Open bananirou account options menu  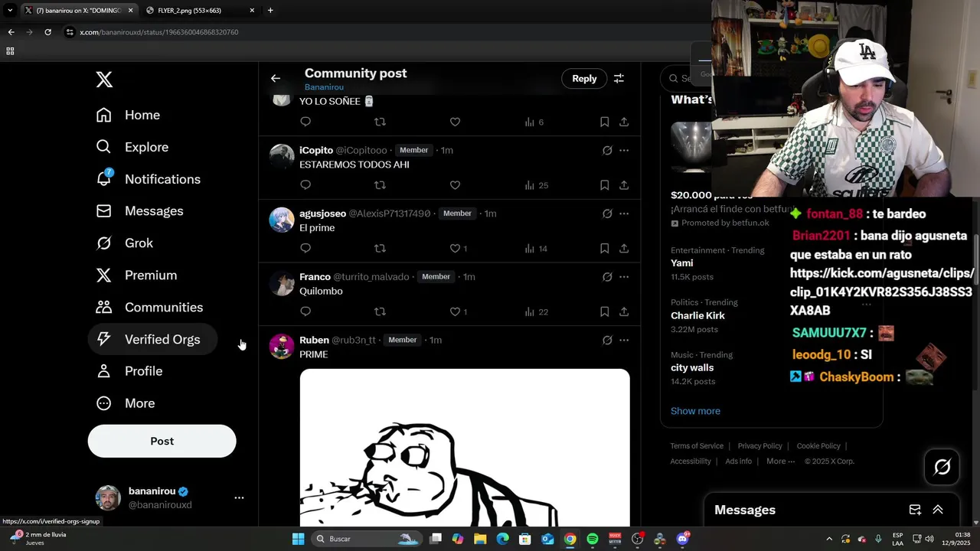239,497
